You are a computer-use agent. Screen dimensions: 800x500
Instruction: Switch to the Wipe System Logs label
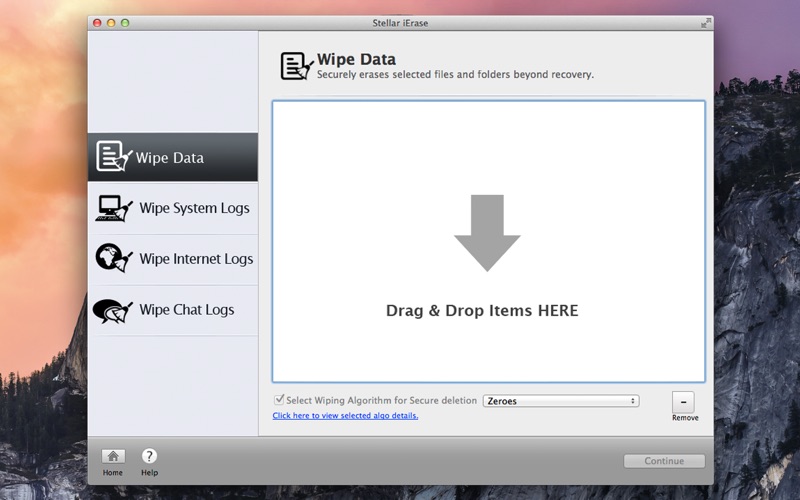[194, 208]
